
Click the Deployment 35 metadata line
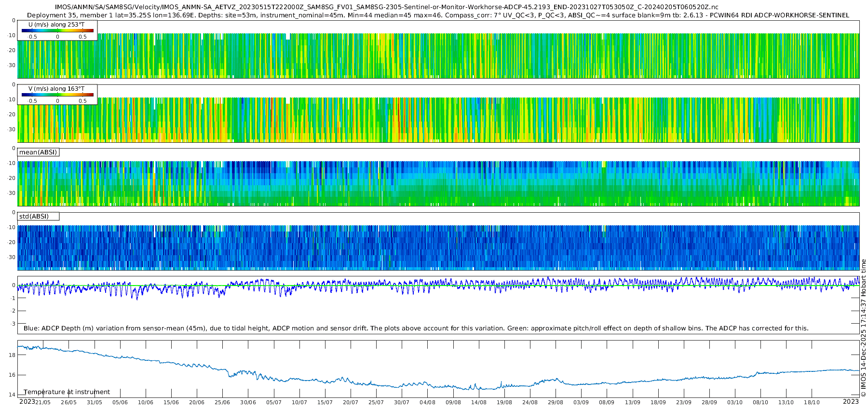pyautogui.click(x=438, y=15)
